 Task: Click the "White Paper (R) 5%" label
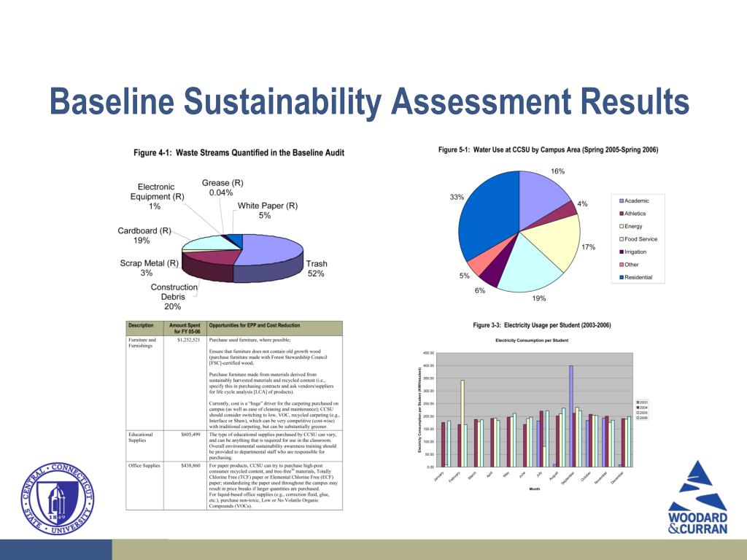267,211
